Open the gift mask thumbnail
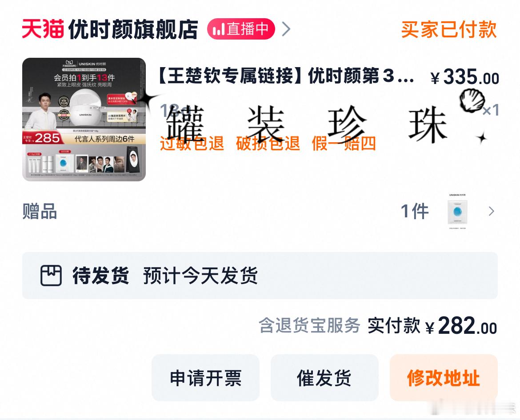Image resolution: width=520 pixels, height=420 pixels. pos(457,211)
